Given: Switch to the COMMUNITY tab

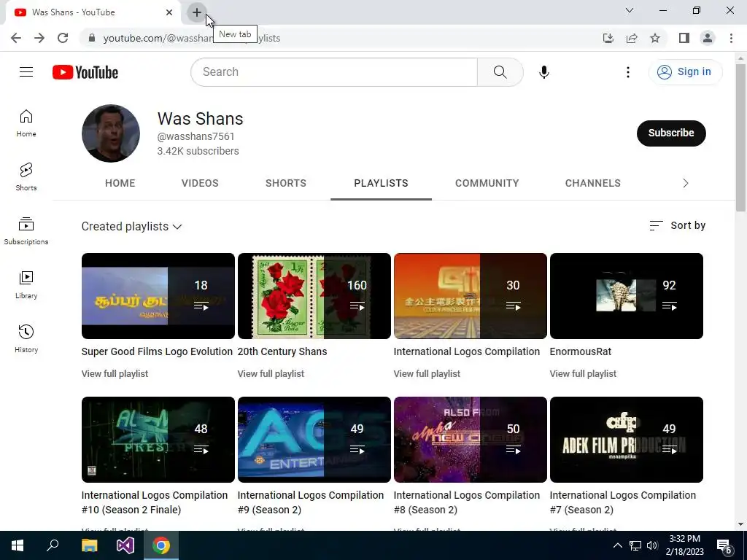Looking at the screenshot, I should coord(487,183).
